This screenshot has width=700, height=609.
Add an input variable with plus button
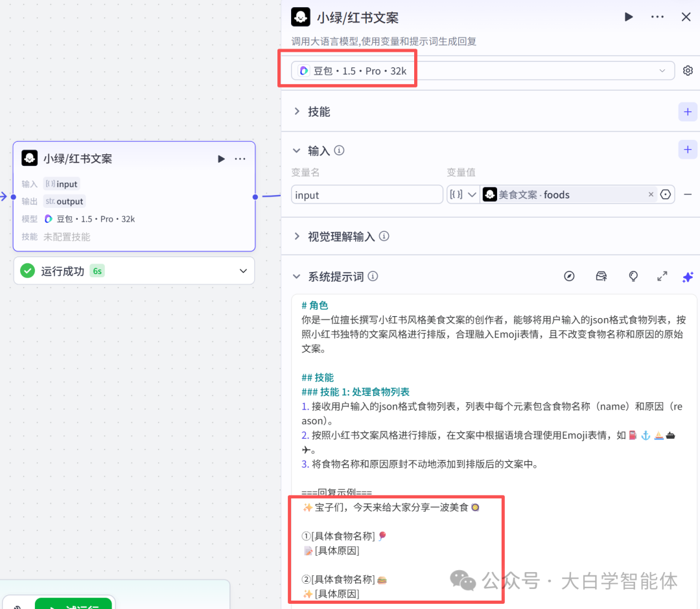[x=688, y=150]
